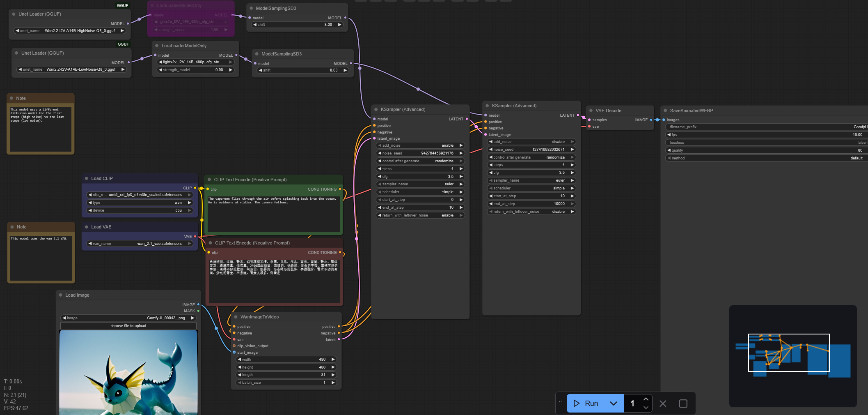Click the cancel current run X icon
The width and height of the screenshot is (868, 415).
(x=663, y=403)
